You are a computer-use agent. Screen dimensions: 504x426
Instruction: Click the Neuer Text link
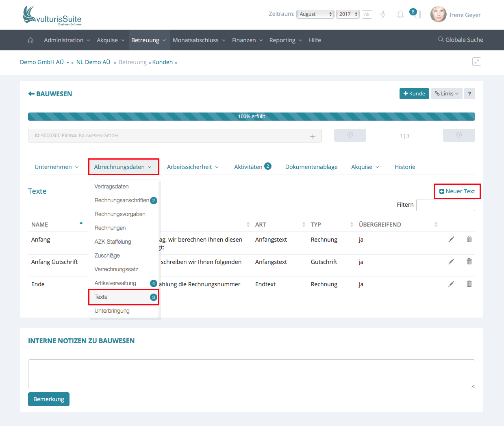click(x=457, y=191)
